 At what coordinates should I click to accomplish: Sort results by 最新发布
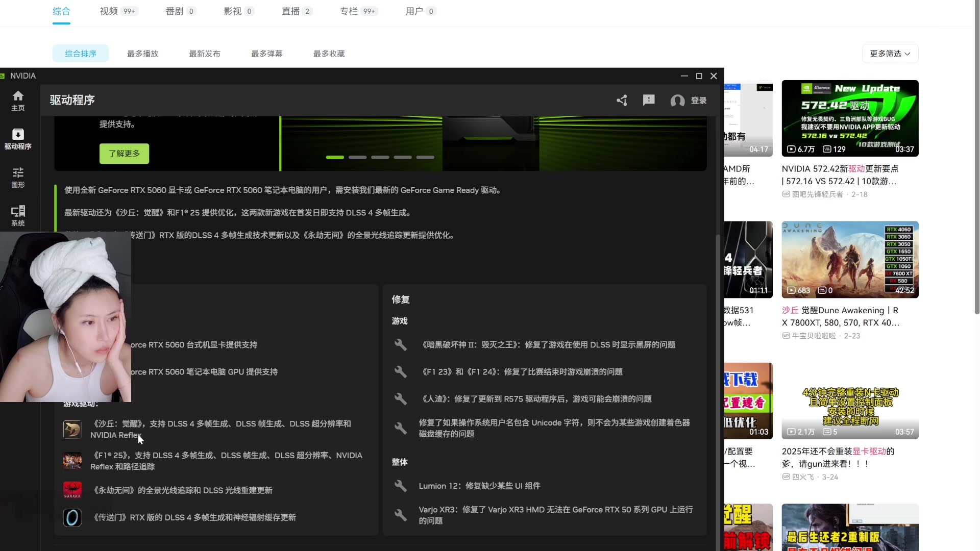[205, 54]
